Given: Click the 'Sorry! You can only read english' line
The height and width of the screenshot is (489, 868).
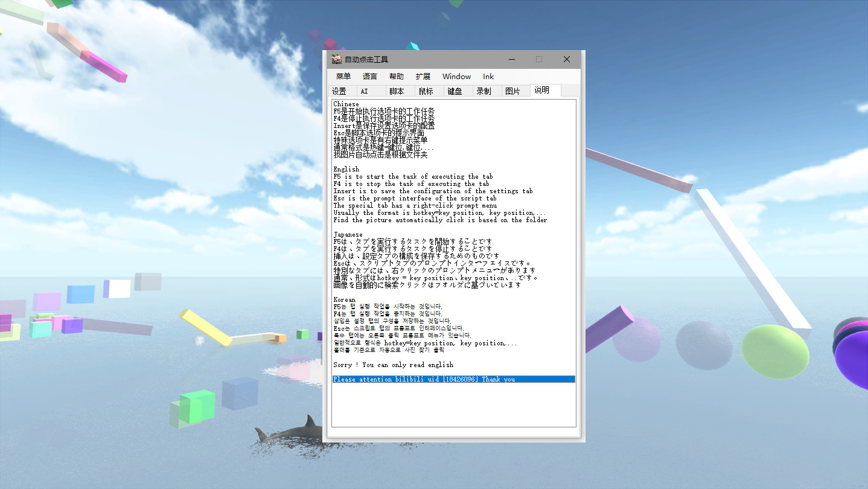Looking at the screenshot, I should 394,365.
